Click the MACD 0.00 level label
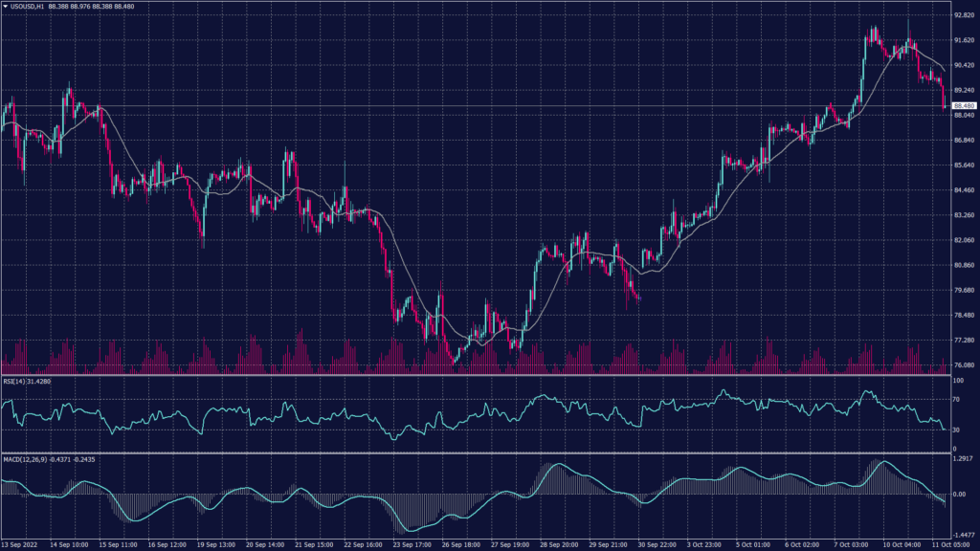Image resolution: width=980 pixels, height=551 pixels. pos(959,495)
